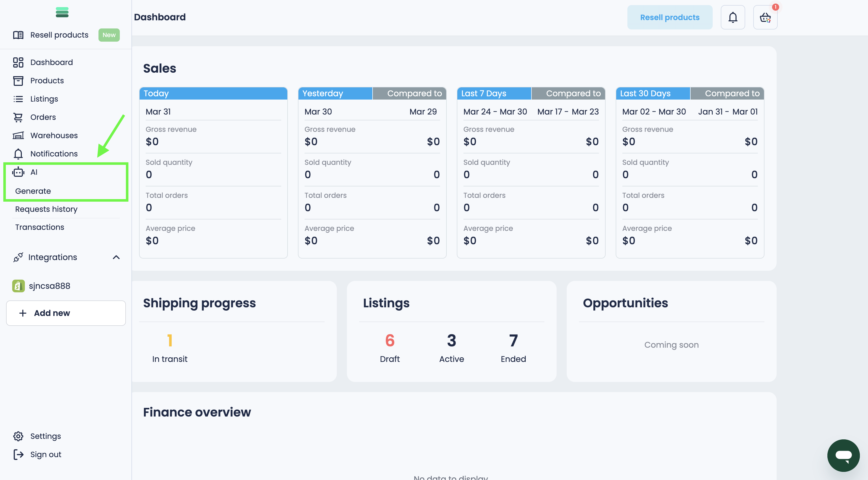Collapse the Integrations section chevron
The width and height of the screenshot is (868, 480).
coord(116,257)
